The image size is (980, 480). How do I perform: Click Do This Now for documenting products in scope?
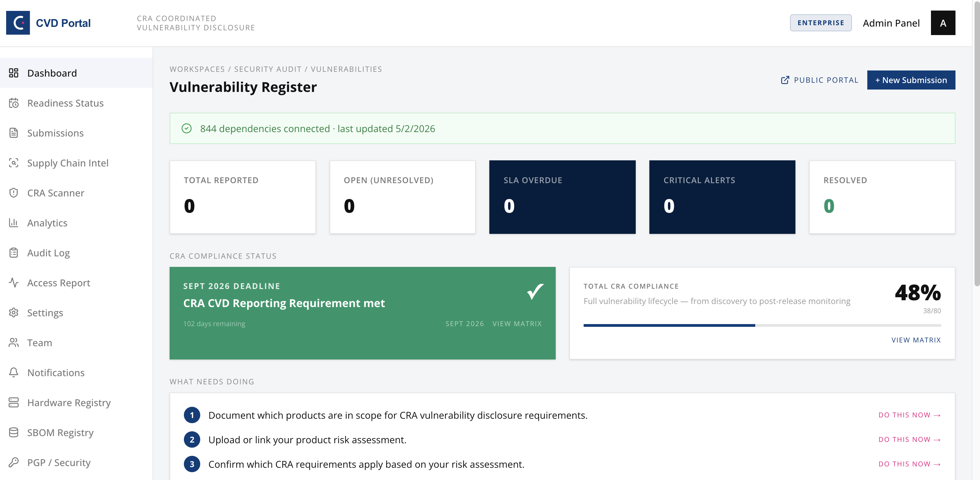coord(909,415)
